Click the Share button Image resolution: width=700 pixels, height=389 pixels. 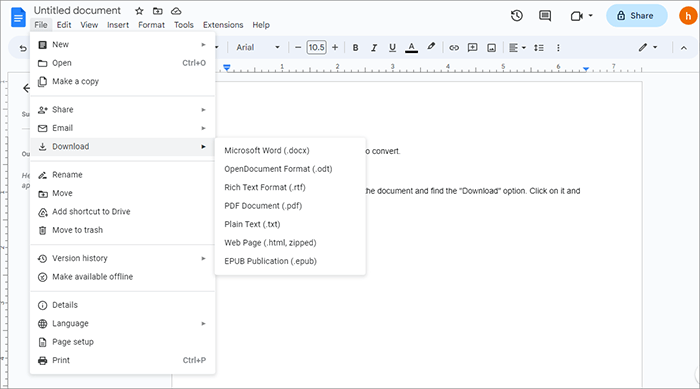[x=637, y=16]
